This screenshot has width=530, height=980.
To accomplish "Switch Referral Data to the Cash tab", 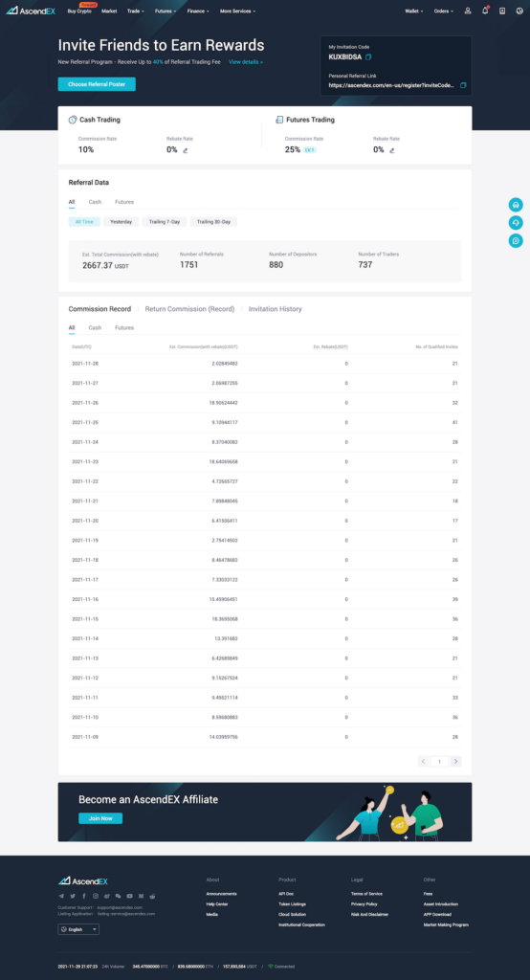I will pyautogui.click(x=95, y=202).
